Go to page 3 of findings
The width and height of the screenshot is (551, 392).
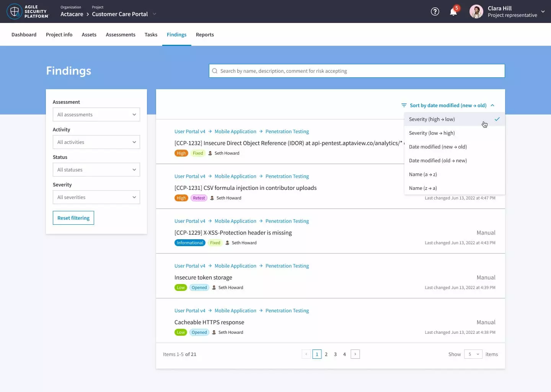tap(335, 354)
